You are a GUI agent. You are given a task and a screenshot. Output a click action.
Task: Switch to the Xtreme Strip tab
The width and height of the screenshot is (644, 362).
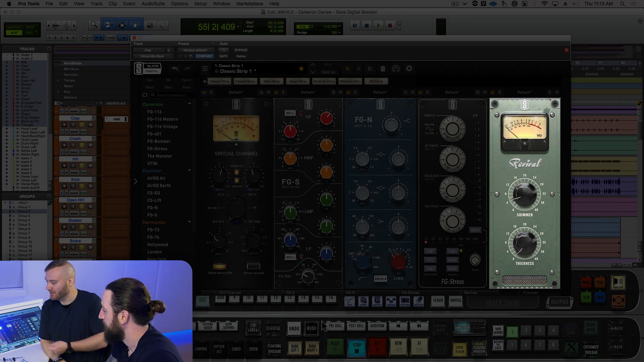324,81
